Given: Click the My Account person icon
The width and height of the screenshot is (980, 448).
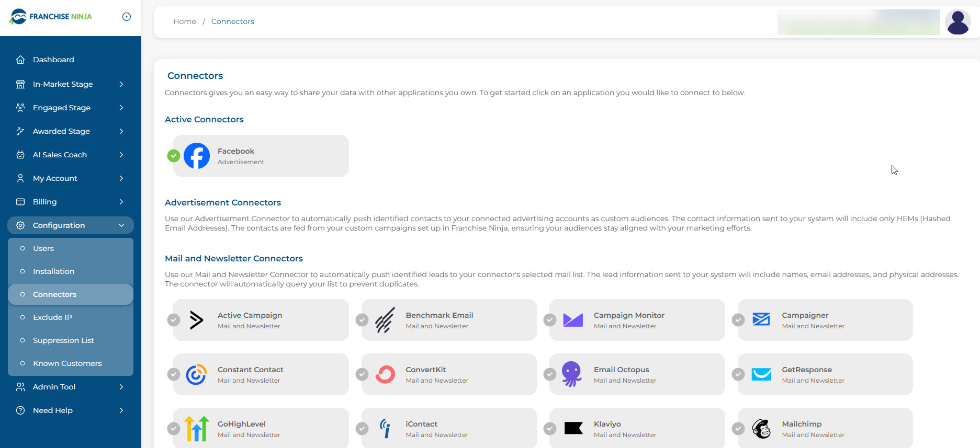Looking at the screenshot, I should 20,178.
